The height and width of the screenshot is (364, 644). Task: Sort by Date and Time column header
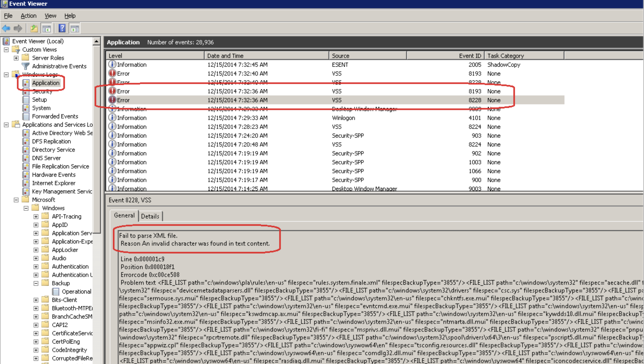pyautogui.click(x=266, y=56)
